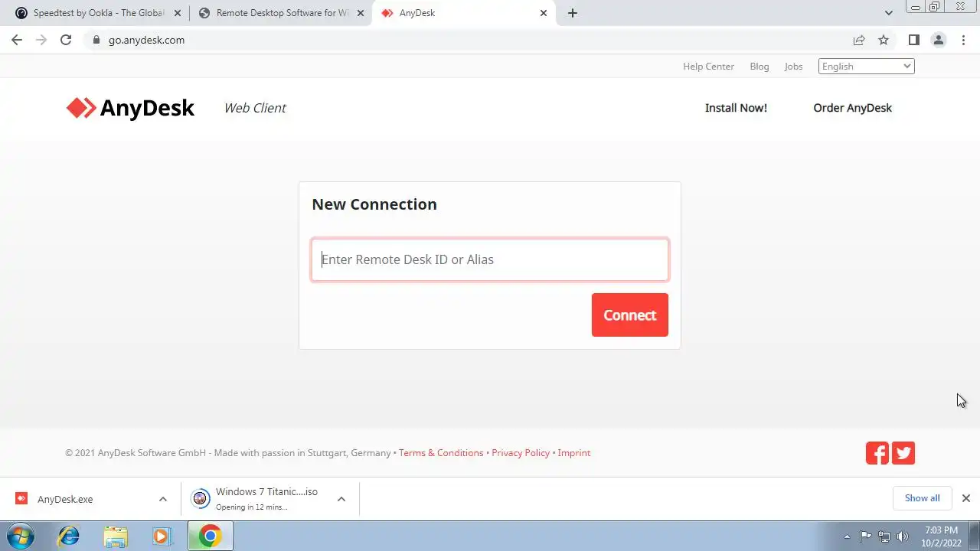Image resolution: width=980 pixels, height=551 pixels.
Task: Close the Remote Desktop Software tab
Action: click(361, 13)
